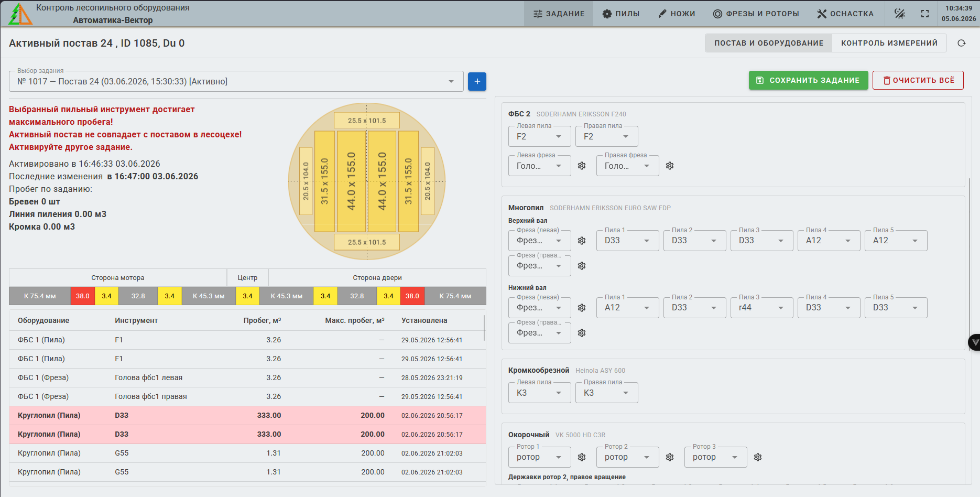
Task: Toggle the percent-off icon in header
Action: tap(900, 14)
